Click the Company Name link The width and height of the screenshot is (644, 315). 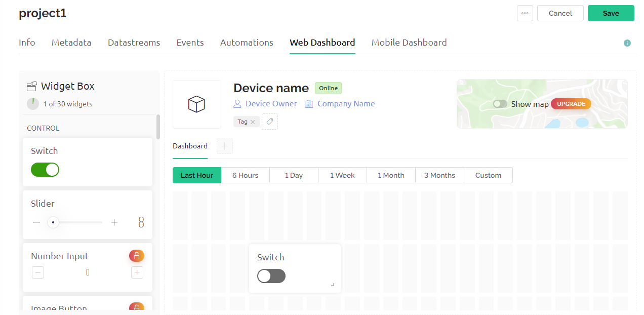(x=346, y=104)
